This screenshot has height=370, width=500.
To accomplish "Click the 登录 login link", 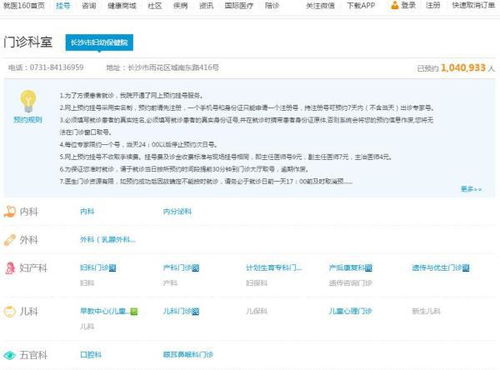I will [x=408, y=5].
